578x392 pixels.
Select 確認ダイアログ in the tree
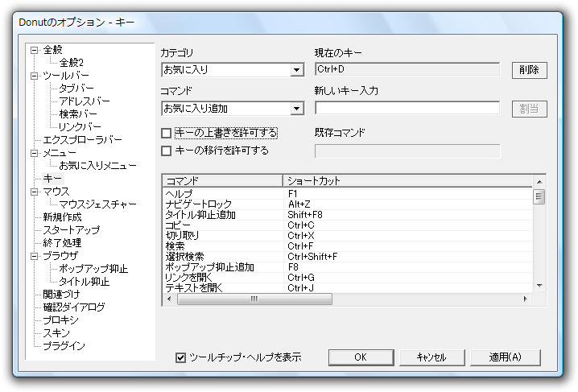coord(74,307)
